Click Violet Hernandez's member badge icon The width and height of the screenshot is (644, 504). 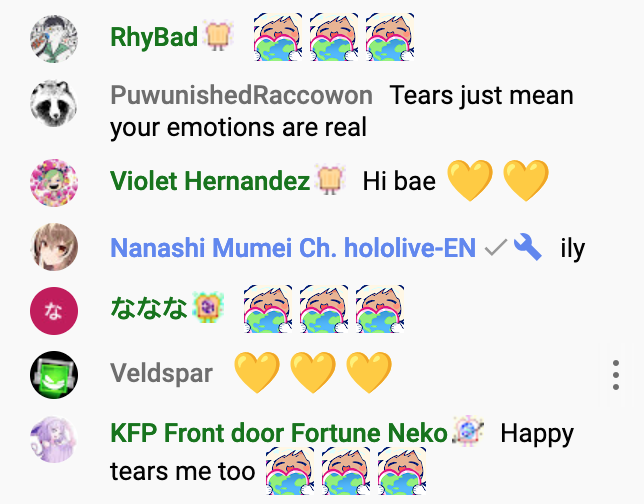click(x=330, y=180)
